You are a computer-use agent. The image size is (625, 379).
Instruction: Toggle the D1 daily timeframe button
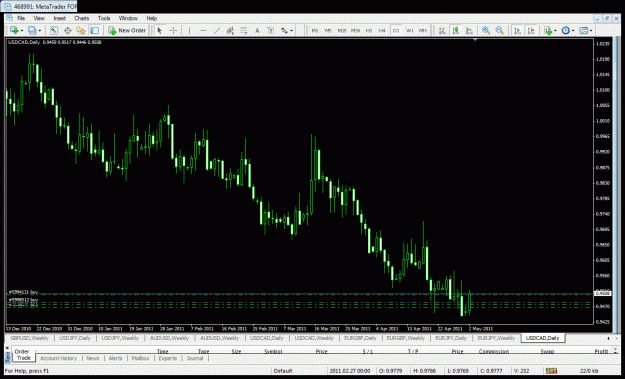pyautogui.click(x=396, y=30)
